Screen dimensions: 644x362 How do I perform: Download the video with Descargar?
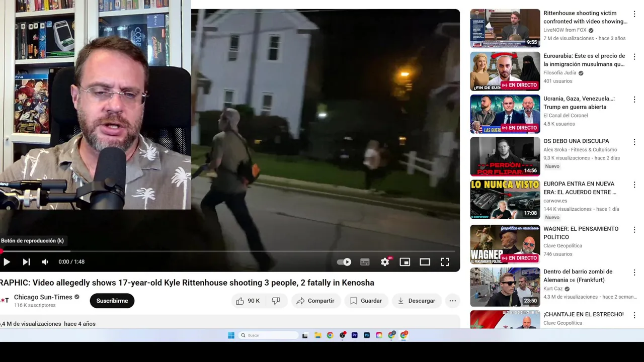coord(417,301)
